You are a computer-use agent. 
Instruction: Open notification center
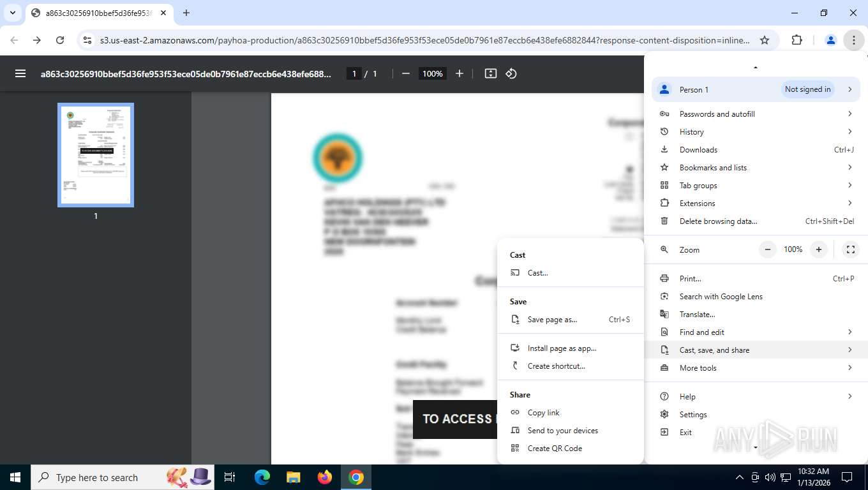click(x=847, y=477)
